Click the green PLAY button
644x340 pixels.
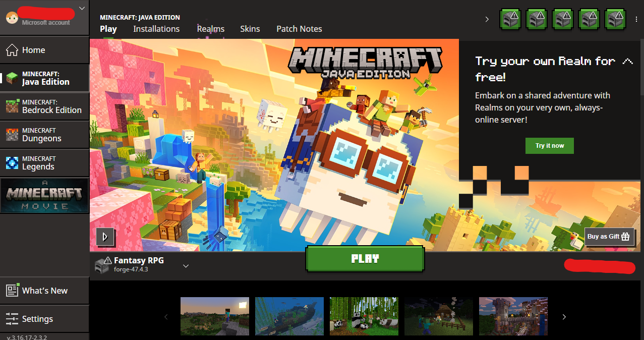click(365, 259)
